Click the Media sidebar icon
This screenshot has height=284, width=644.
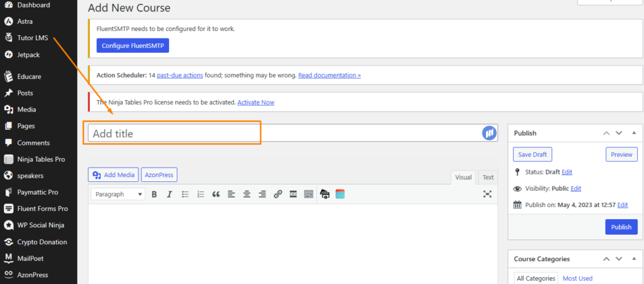click(8, 110)
